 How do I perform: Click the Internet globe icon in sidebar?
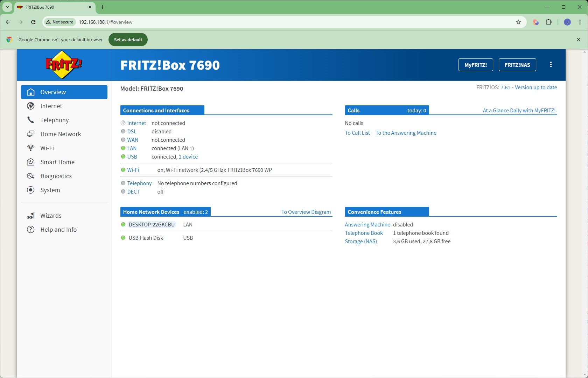pyautogui.click(x=31, y=106)
